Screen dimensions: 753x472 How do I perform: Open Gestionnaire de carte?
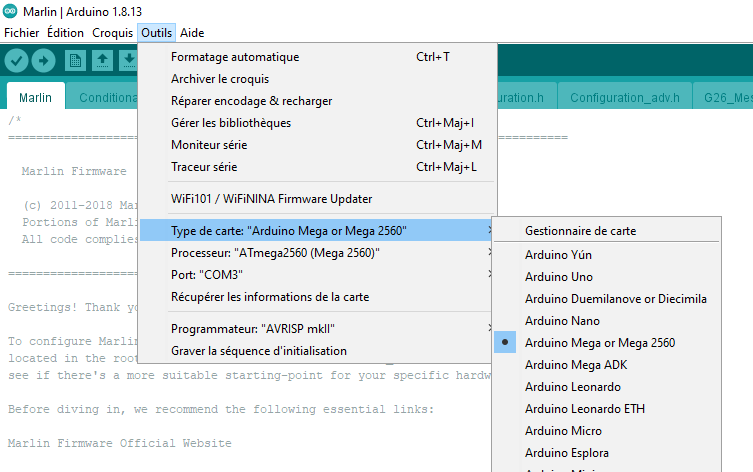[607, 230]
